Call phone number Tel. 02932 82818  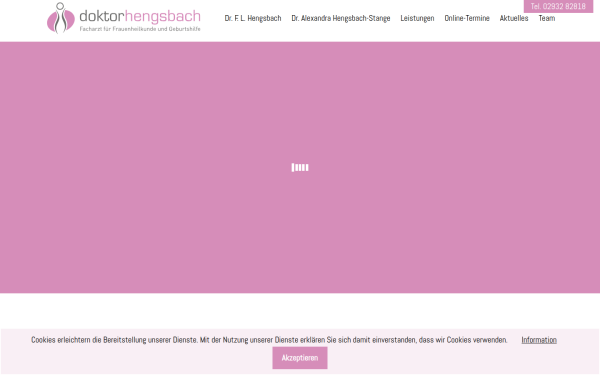click(x=558, y=6)
